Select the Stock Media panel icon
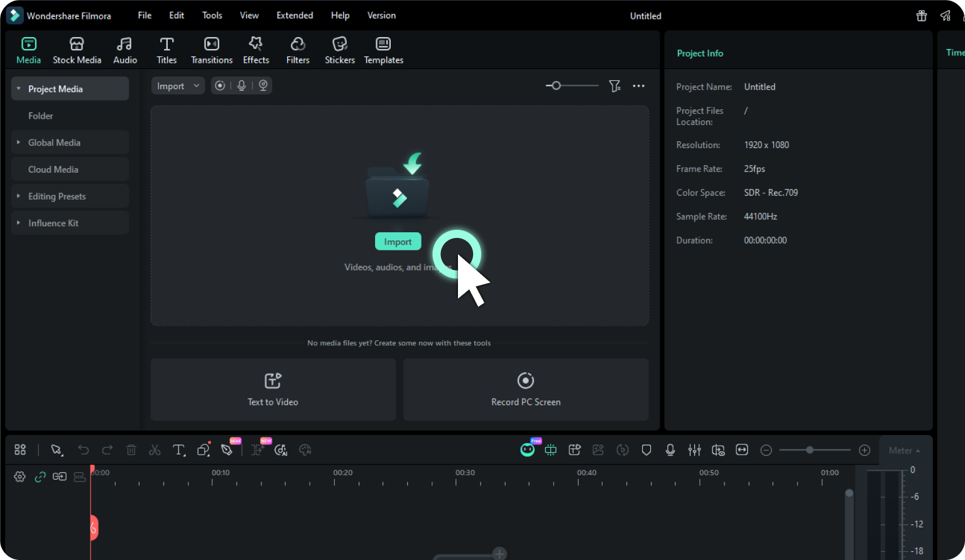965x560 pixels. 77,50
